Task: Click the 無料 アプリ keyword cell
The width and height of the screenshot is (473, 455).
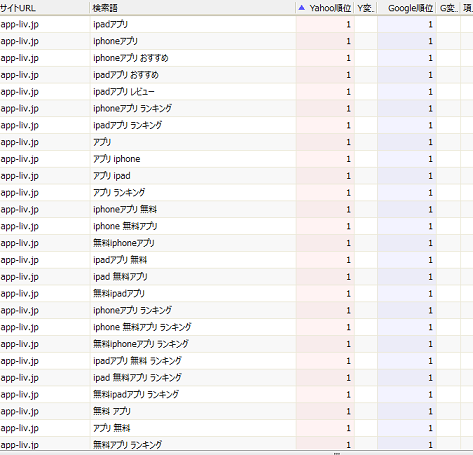Action: click(193, 411)
